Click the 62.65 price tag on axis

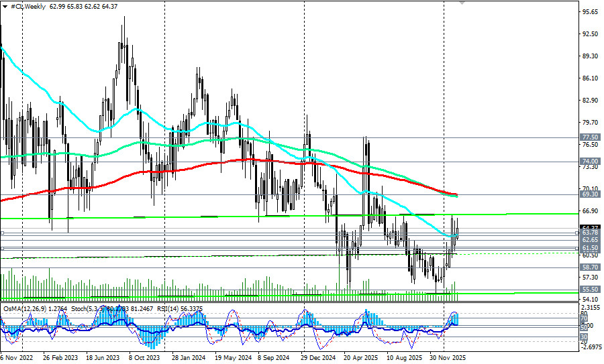click(x=590, y=240)
